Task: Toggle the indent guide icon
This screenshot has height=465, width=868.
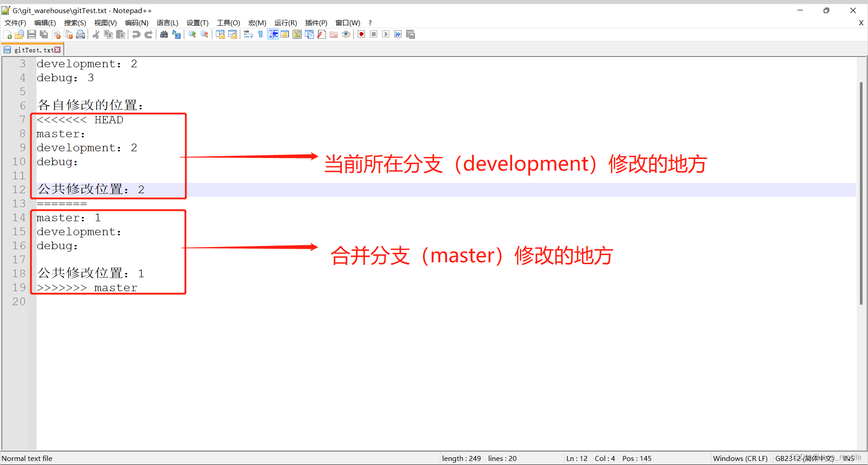Action: pyautogui.click(x=273, y=34)
